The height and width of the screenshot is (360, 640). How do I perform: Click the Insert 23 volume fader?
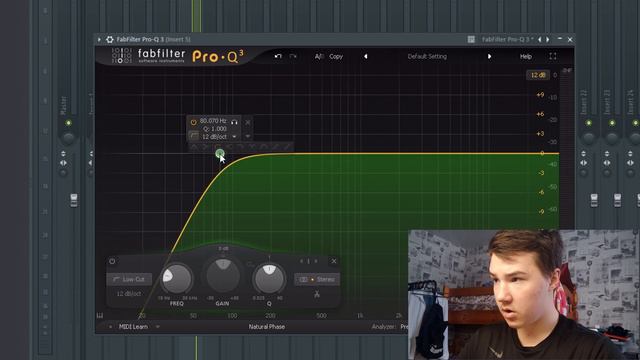[618, 200]
